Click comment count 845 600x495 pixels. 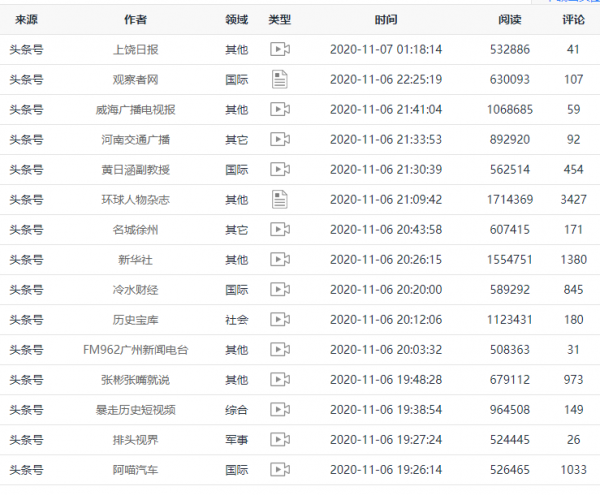click(574, 290)
